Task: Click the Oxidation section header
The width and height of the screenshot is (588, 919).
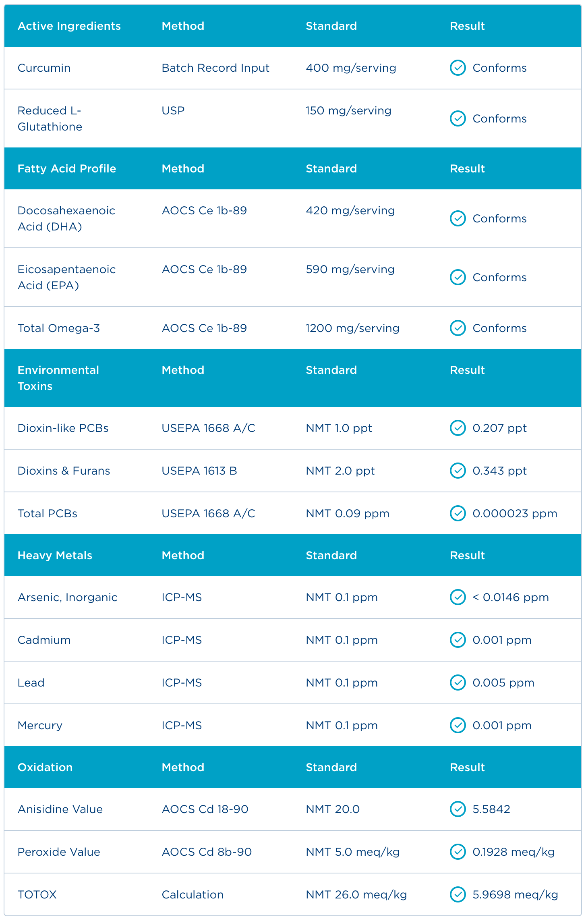Action: [x=45, y=767]
